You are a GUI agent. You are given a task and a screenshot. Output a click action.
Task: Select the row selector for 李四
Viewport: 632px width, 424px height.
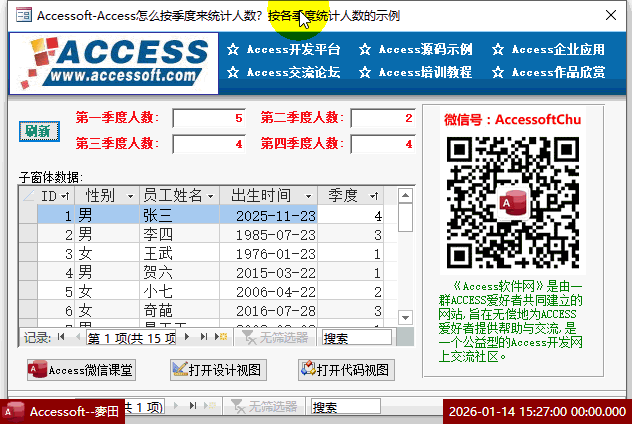[27, 235]
